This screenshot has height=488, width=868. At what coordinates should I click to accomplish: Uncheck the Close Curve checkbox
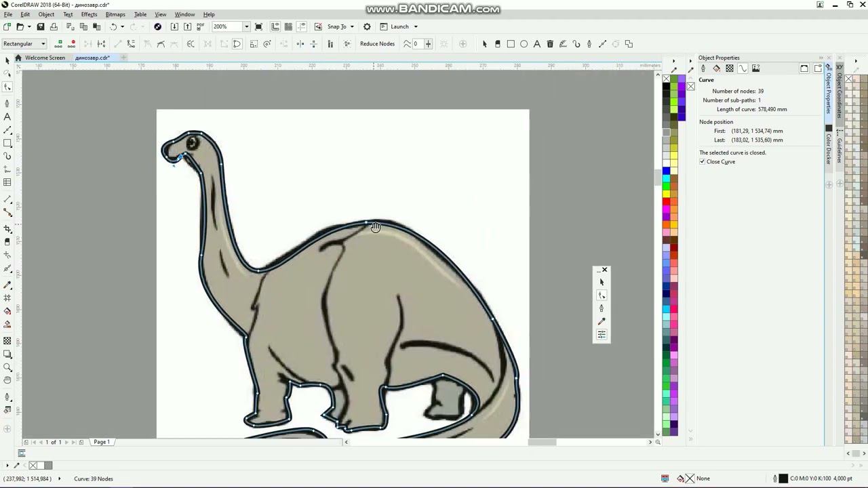click(703, 162)
